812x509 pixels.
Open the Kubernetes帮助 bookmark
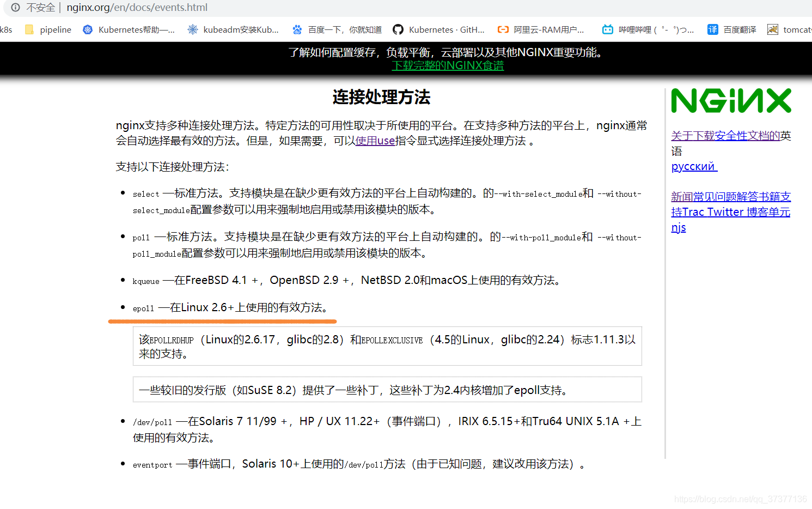pos(129,29)
